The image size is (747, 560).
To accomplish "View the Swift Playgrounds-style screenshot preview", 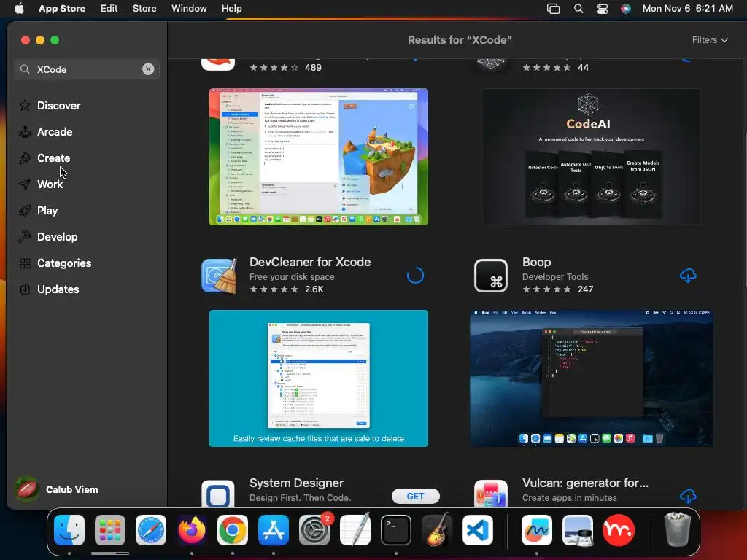I will click(319, 157).
